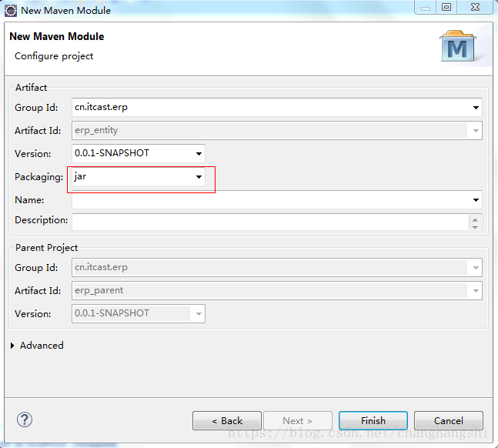
Task: Click the disabled Next button
Action: [298, 421]
